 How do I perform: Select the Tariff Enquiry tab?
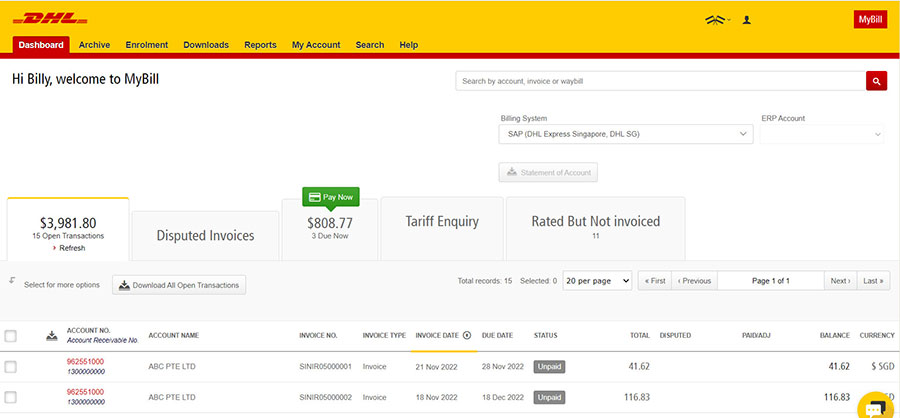pos(442,229)
